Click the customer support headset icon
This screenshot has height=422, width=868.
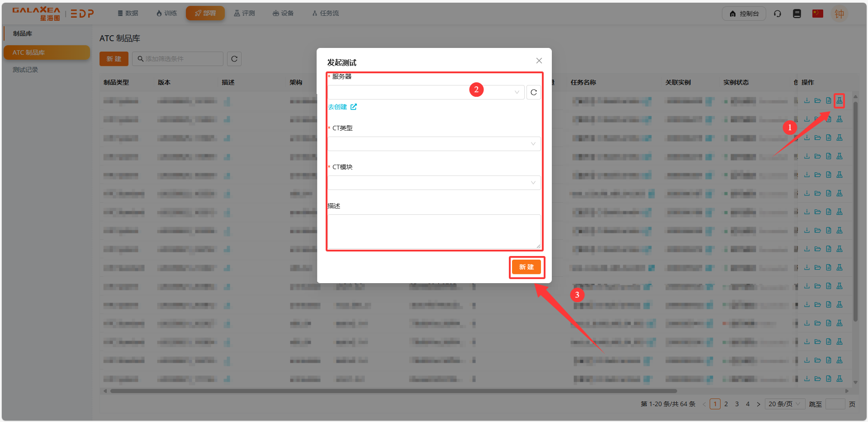click(x=778, y=14)
